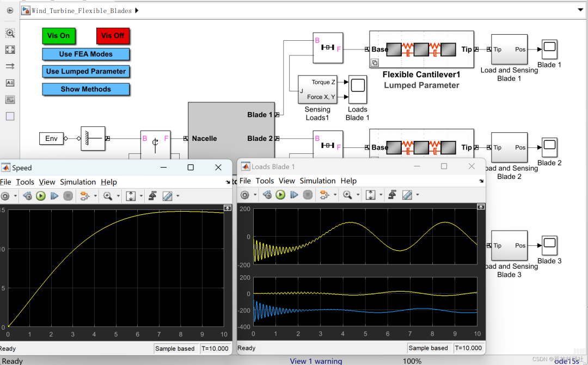The image size is (588, 365).
Task: Open Simulation menu in Loads Blade 1 scope
Action: (317, 181)
